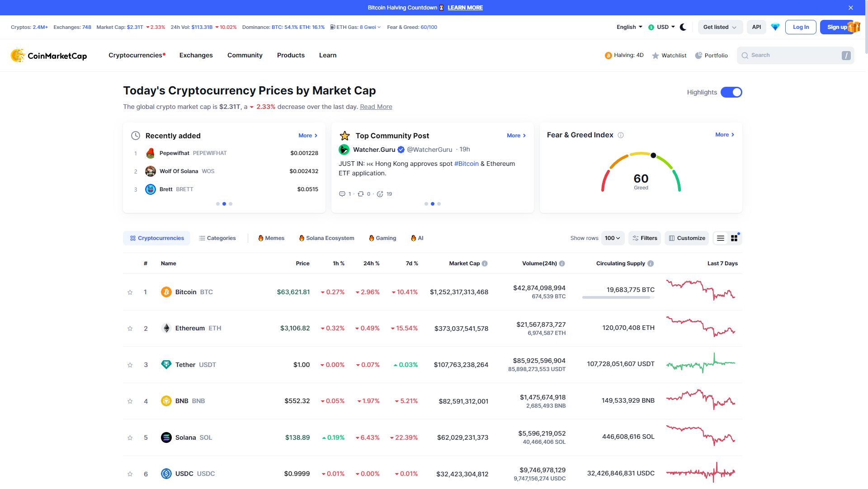The width and height of the screenshot is (868, 489).
Task: Star Solana to add to watchlist
Action: (130, 437)
